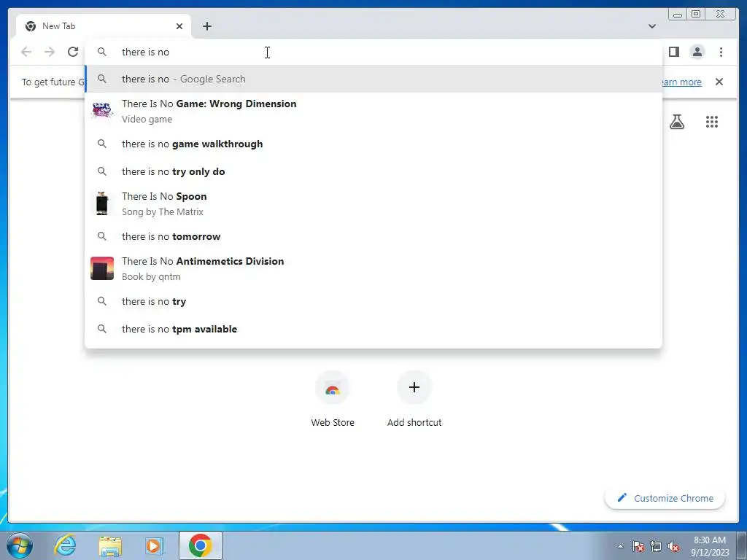
Task: Reload the page with the refresh icon
Action: (73, 52)
